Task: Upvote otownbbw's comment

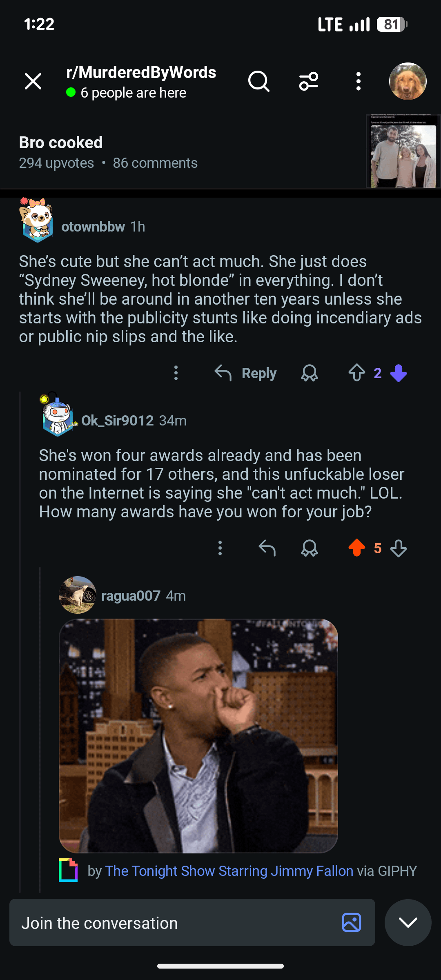Action: point(356,373)
